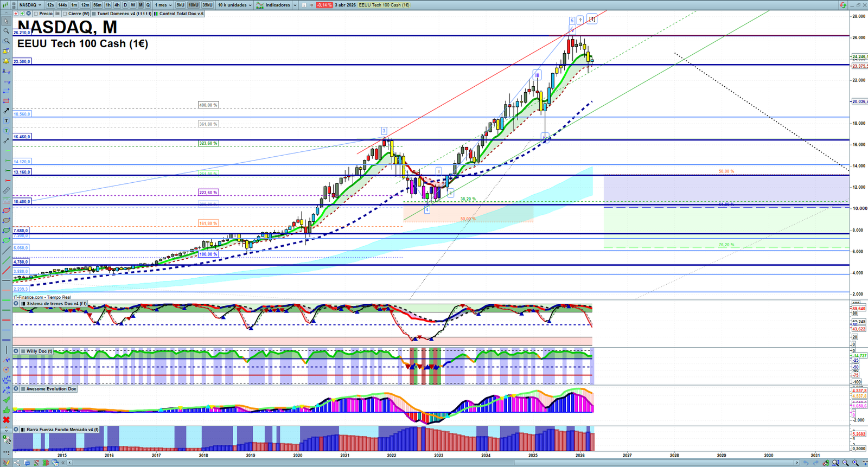The image size is (868, 467).
Task: Toggle the Cierre (W) checkbox
Action: 65,14
